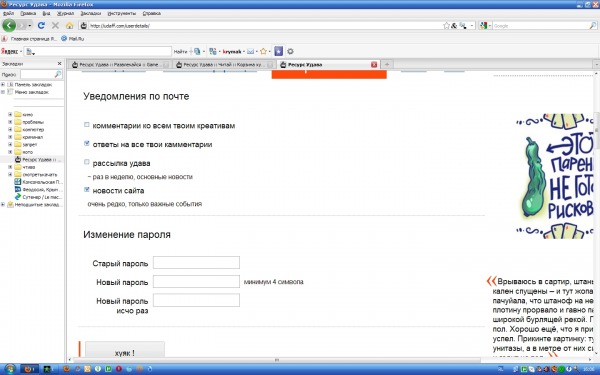
Task: Open the 'Файл' menu
Action: (x=8, y=13)
